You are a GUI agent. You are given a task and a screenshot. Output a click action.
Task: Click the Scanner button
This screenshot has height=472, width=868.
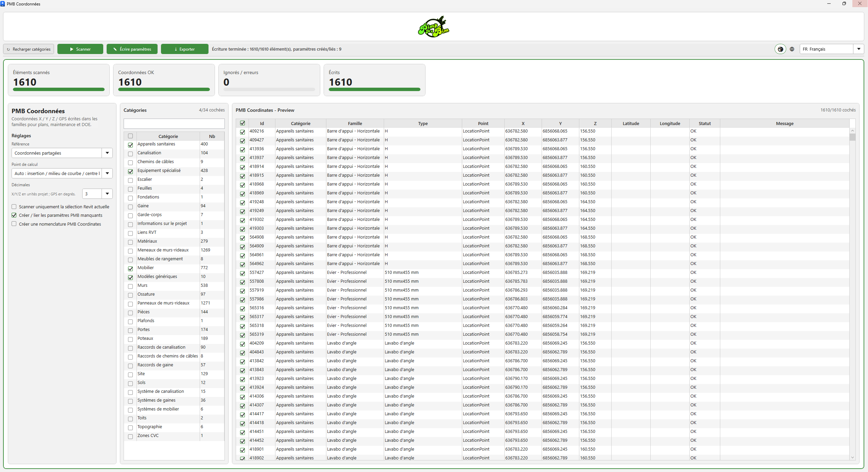click(80, 49)
